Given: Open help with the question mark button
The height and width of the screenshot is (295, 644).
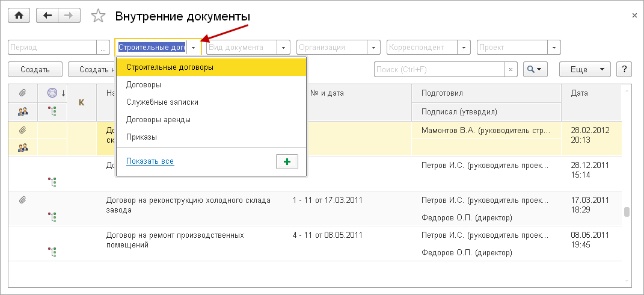Looking at the screenshot, I should pos(624,69).
